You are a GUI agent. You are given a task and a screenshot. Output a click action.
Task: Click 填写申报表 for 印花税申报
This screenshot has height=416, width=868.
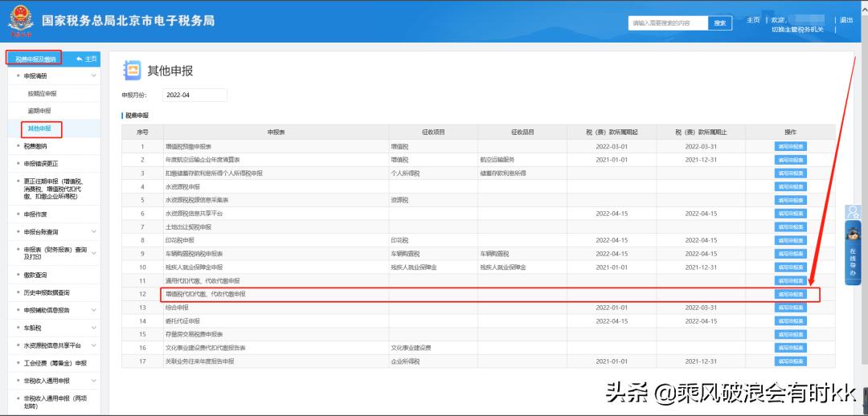pyautogui.click(x=791, y=240)
